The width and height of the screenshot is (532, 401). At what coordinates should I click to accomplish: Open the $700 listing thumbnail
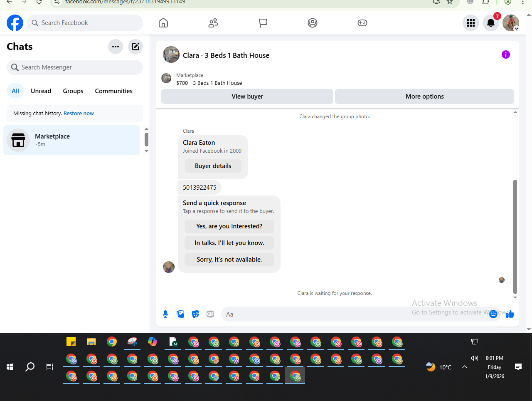[x=166, y=78]
